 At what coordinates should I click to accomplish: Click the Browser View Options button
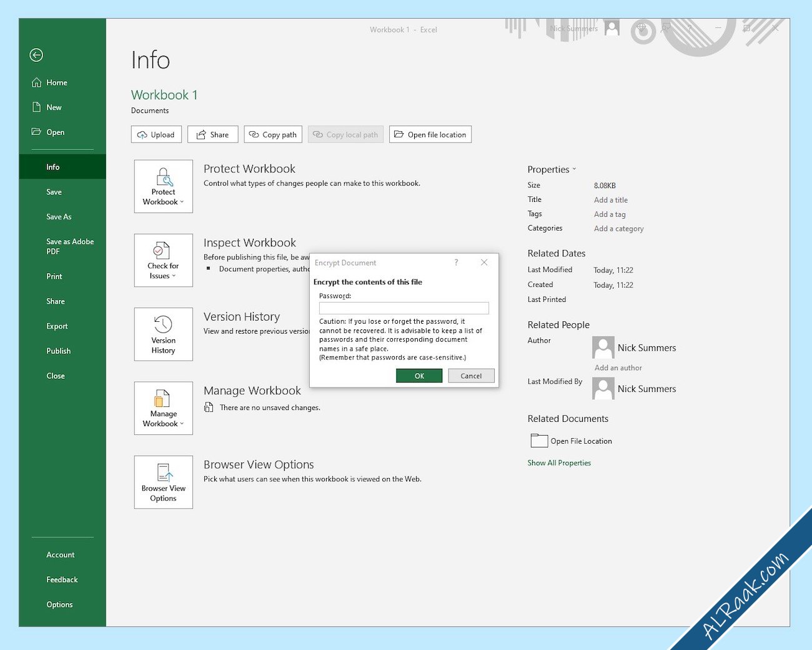click(164, 482)
